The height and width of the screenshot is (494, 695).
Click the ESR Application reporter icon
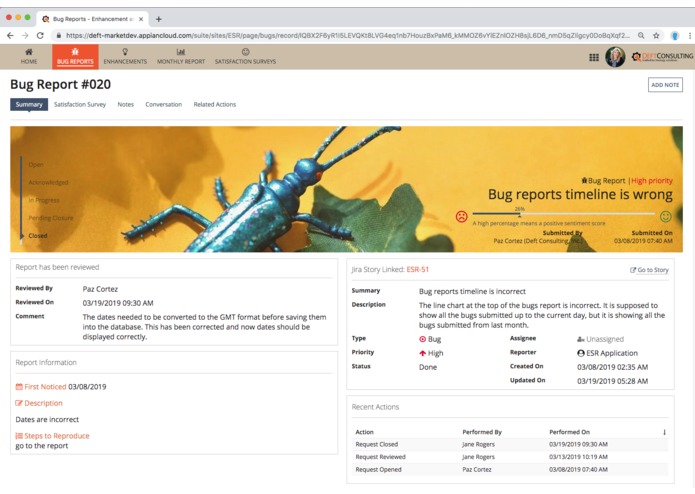point(581,353)
